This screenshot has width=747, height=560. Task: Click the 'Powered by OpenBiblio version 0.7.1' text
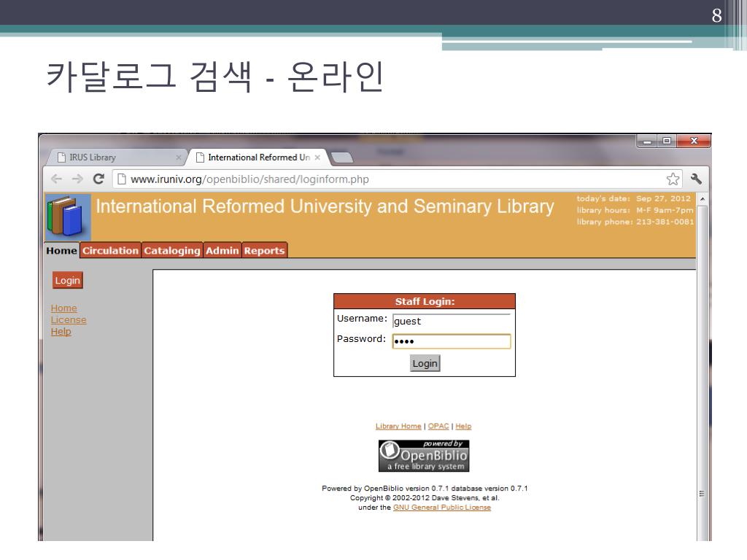[385, 489]
